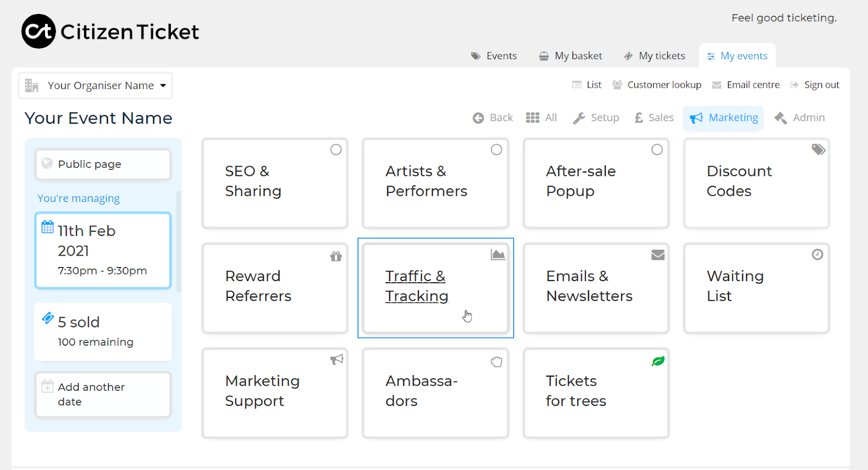Select the 11th Feb 2021 event date
Image resolution: width=868 pixels, height=470 pixels.
pos(103,250)
